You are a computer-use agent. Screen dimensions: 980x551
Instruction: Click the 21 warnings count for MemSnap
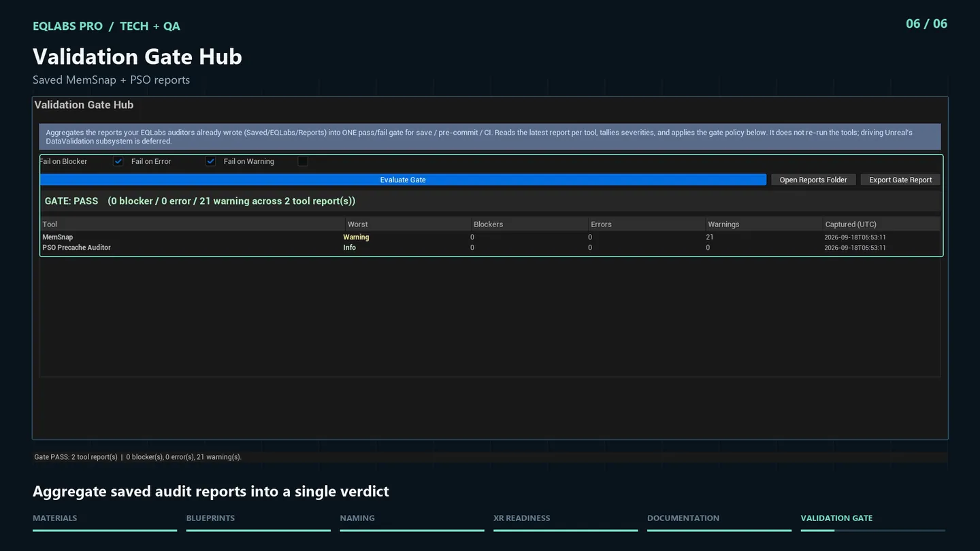710,237
